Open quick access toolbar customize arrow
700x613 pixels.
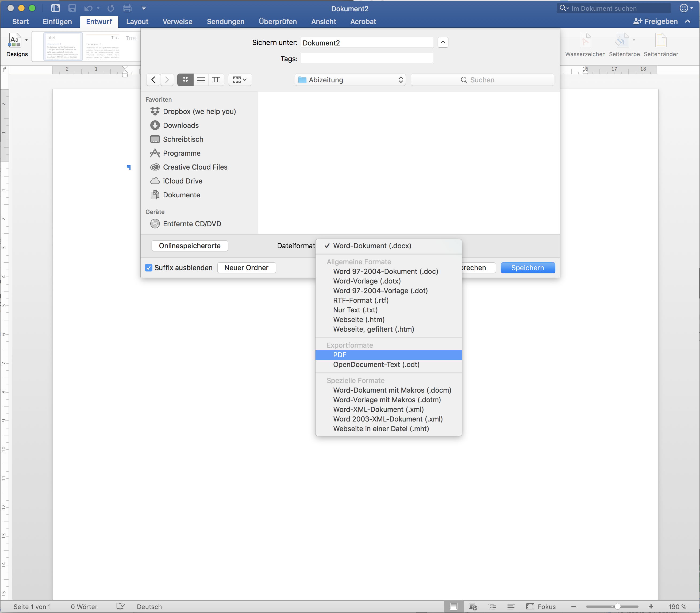point(144,8)
